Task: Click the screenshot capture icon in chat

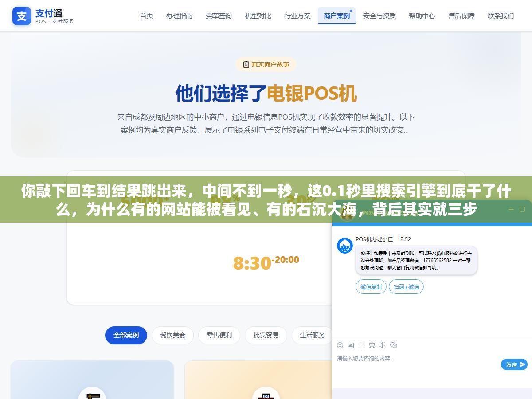Action: [361, 345]
